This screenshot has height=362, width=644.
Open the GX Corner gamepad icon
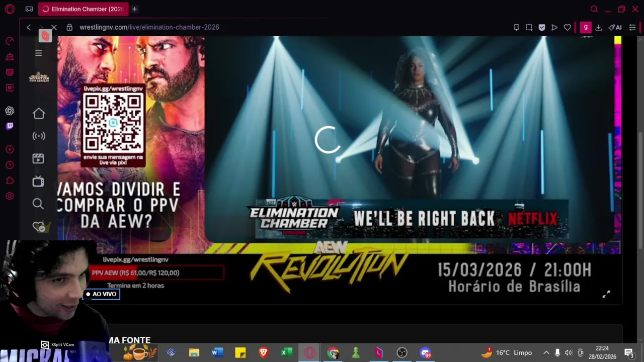[29, 9]
